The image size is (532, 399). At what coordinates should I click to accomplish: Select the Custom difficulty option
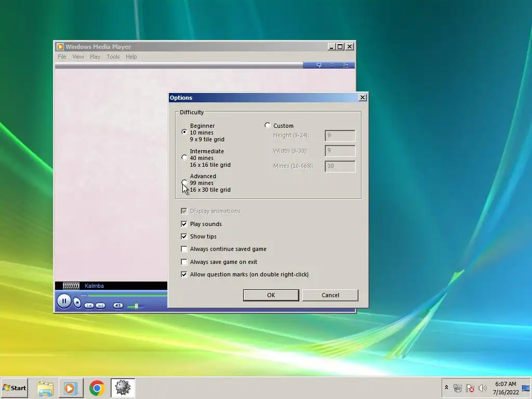pyautogui.click(x=268, y=126)
